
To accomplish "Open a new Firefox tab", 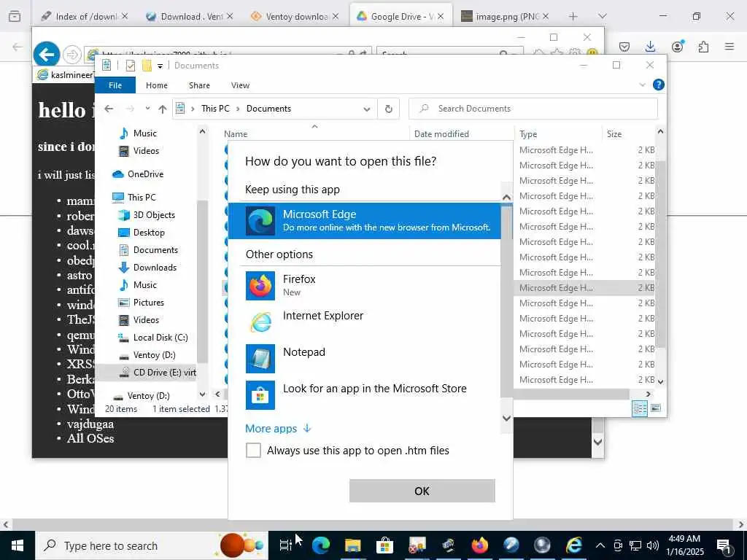I will click(x=573, y=16).
